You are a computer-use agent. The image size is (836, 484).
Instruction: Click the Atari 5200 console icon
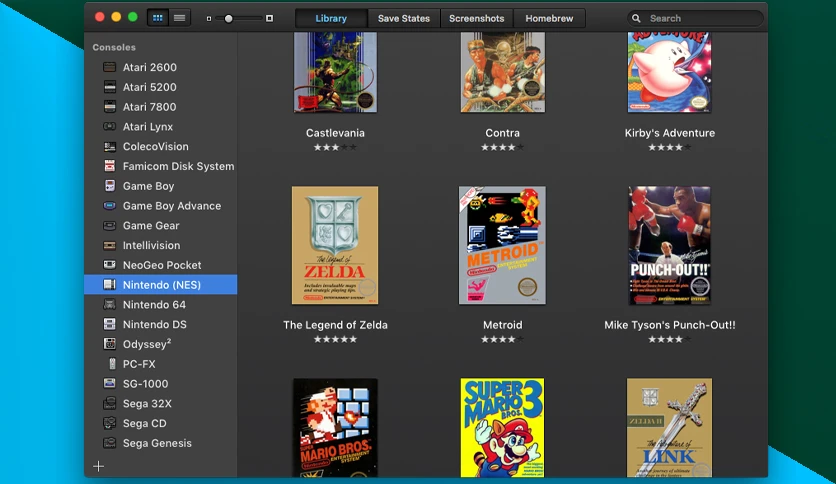tap(109, 87)
